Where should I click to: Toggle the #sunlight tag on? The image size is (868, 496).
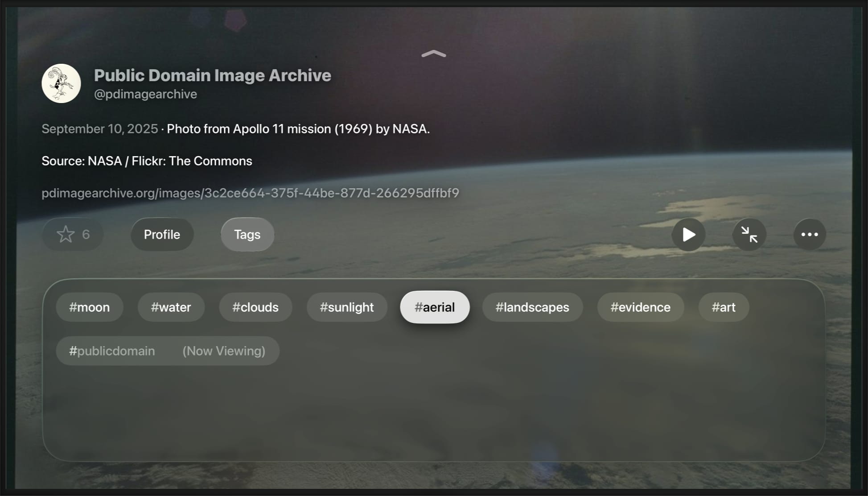click(347, 307)
